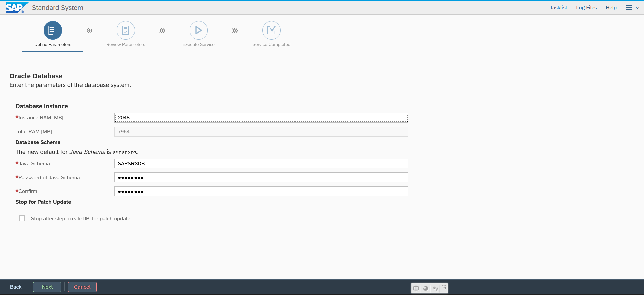The image size is (644, 295).
Task: Click the SAP logo
Action: tap(17, 8)
